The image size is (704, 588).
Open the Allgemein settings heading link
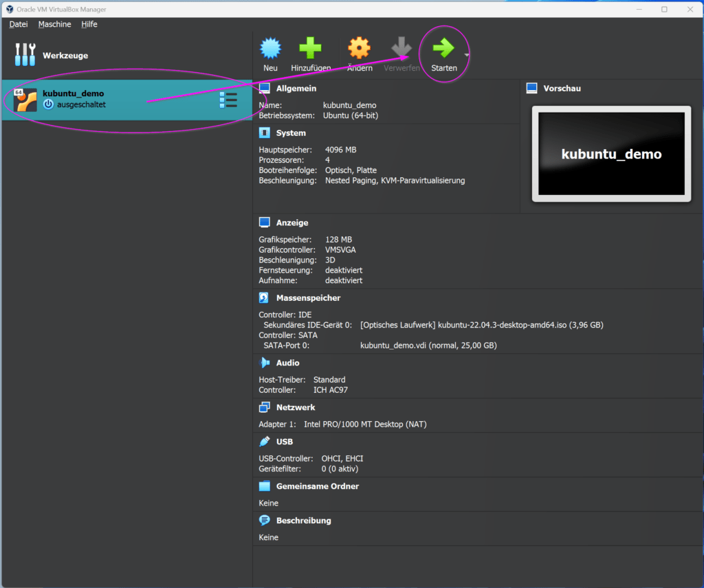(296, 89)
